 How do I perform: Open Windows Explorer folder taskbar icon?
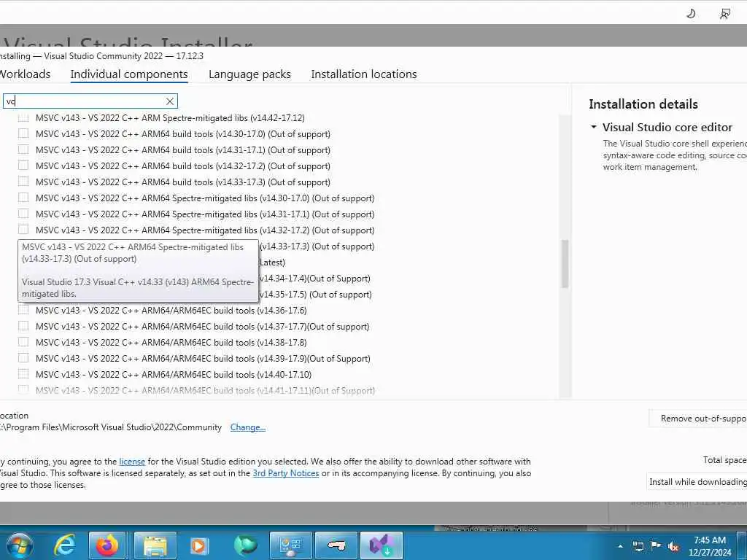pos(155,545)
